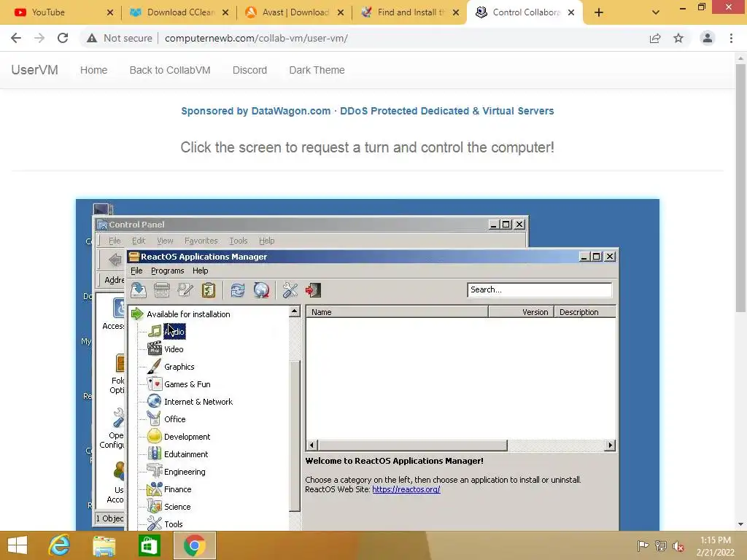Open a new browser tab with plus button

coord(599,13)
